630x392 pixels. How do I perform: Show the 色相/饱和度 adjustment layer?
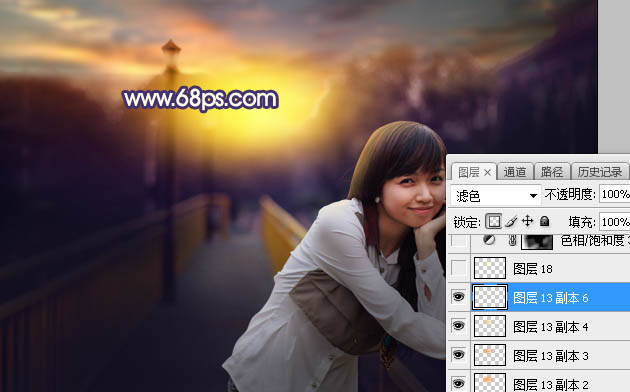point(459,241)
